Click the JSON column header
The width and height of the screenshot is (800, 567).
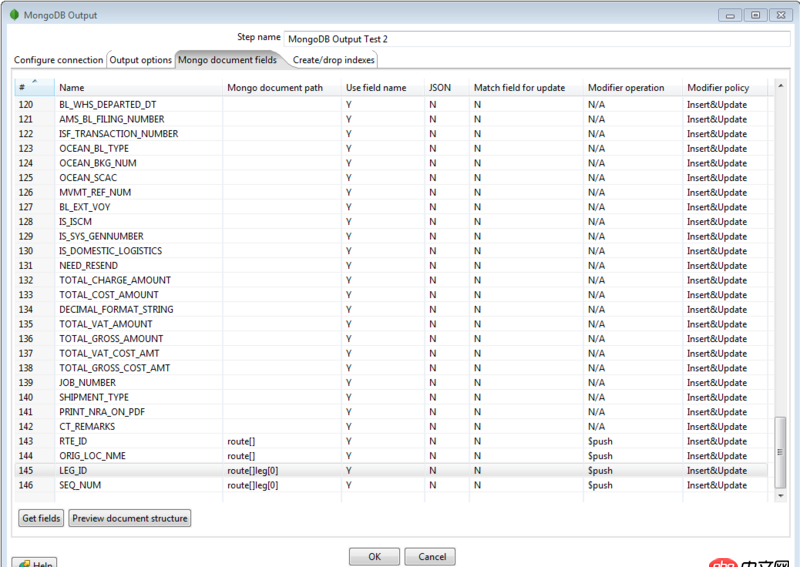click(x=446, y=87)
